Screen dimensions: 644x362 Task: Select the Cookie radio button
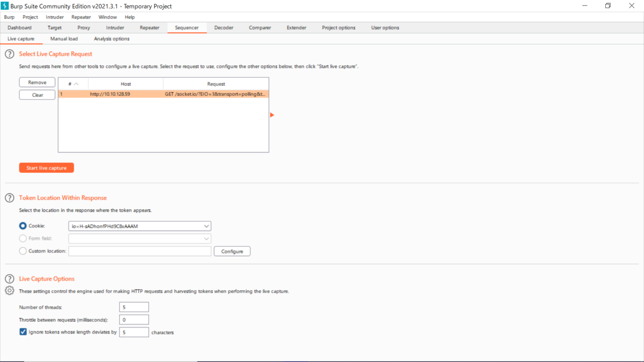click(23, 226)
